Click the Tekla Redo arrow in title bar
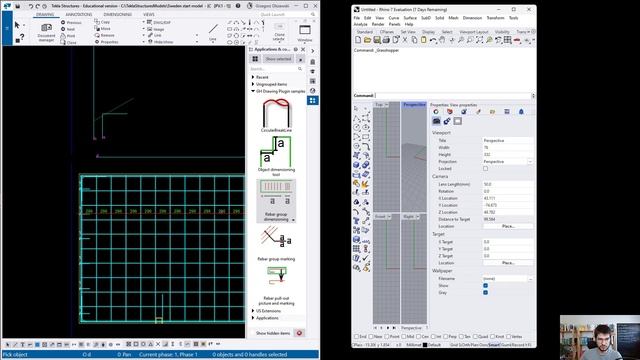The height and width of the screenshot is (360, 640). tap(38, 6)
